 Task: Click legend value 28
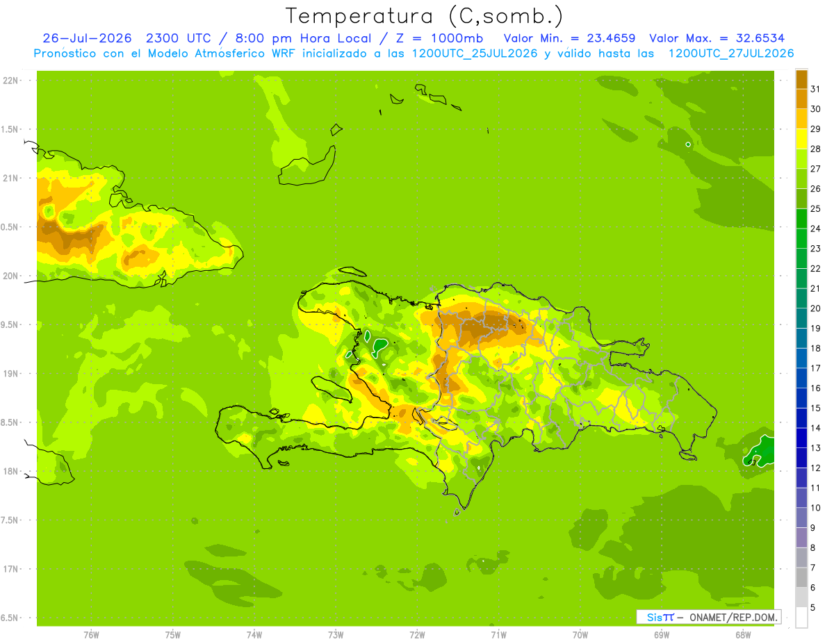[815, 149]
